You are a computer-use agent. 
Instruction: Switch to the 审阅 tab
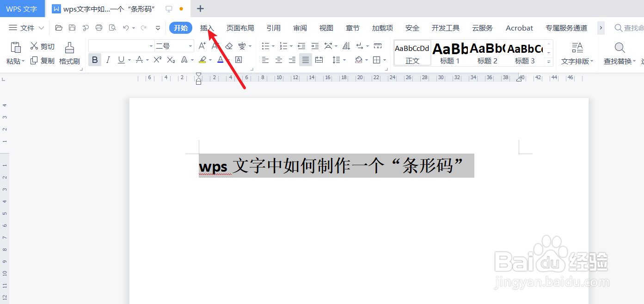point(300,28)
